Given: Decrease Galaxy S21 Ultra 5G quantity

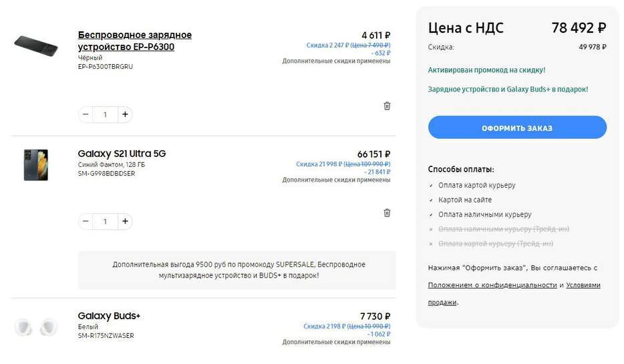Looking at the screenshot, I should [86, 221].
